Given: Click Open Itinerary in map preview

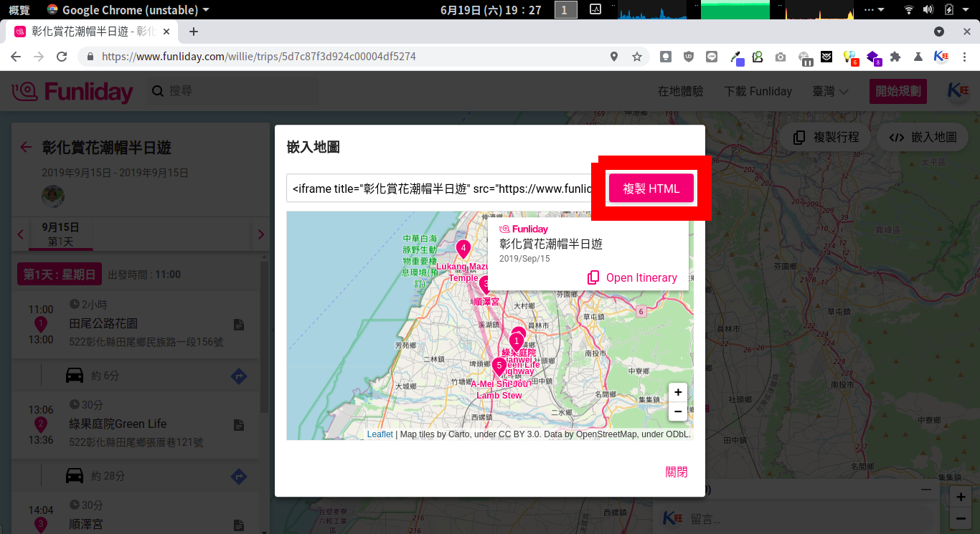Looking at the screenshot, I should click(x=632, y=277).
